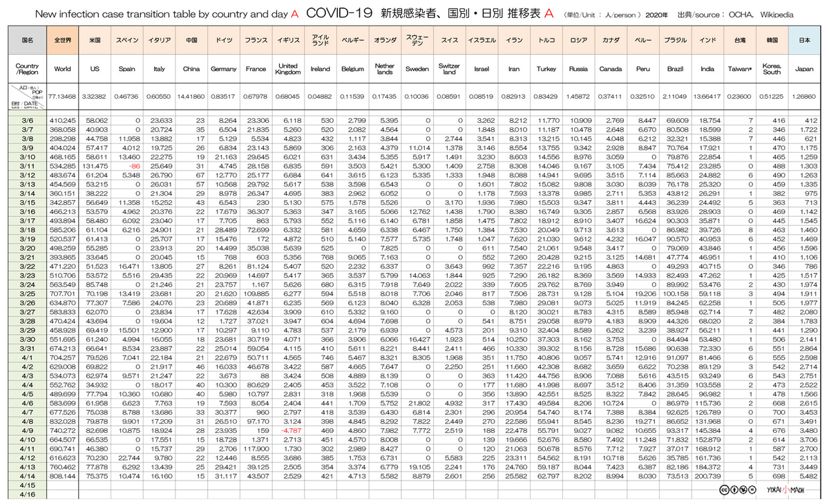Screen dimensions: 829x504
Task: Select the 'Germany' column header
Action: pyautogui.click(x=223, y=70)
